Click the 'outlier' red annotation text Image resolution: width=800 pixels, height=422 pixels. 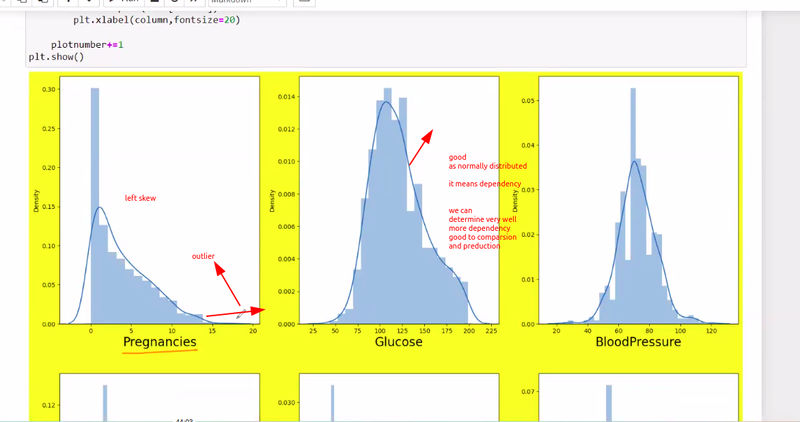(x=203, y=257)
